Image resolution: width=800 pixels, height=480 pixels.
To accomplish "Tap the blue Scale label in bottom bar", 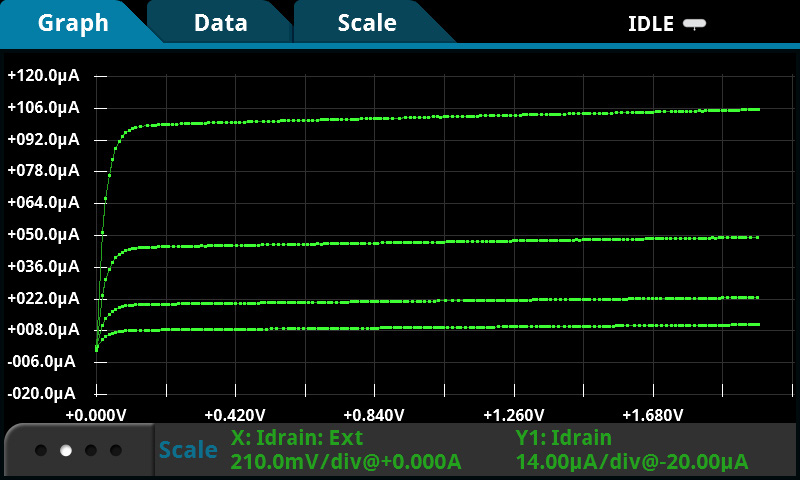I will coord(188,451).
